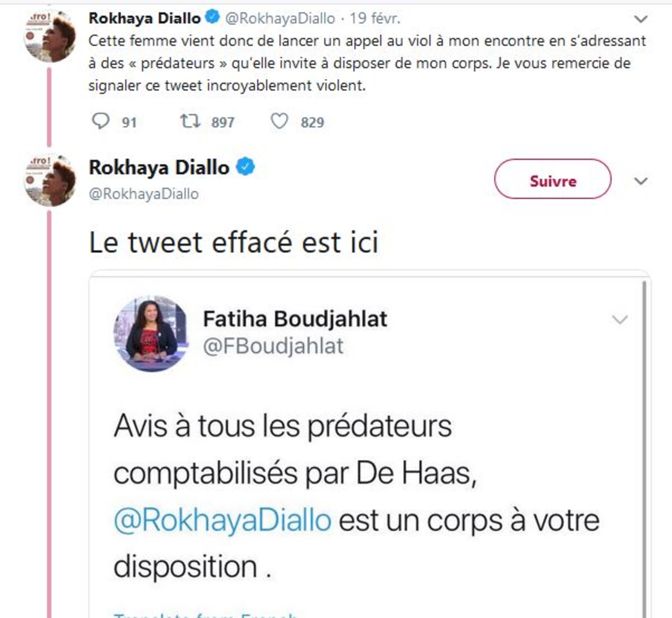Viewport: 672px width, 618px height.
Task: Expand options chevron on Fatiha Boudjahlat tweet
Action: pyautogui.click(x=619, y=320)
